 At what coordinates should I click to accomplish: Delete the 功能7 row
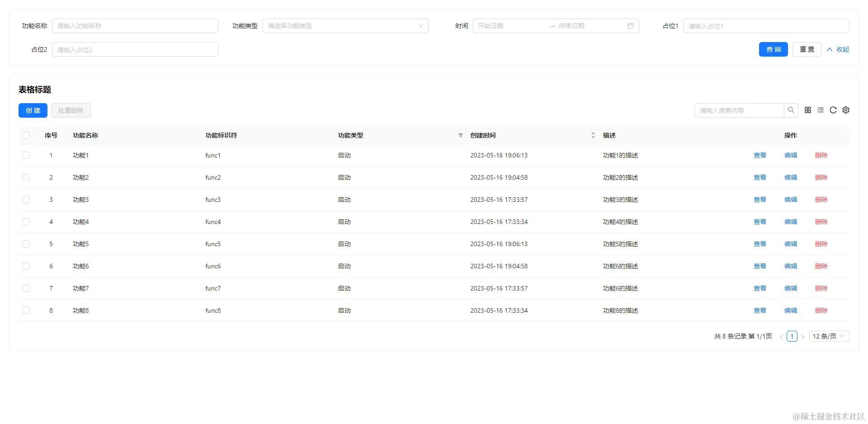821,288
